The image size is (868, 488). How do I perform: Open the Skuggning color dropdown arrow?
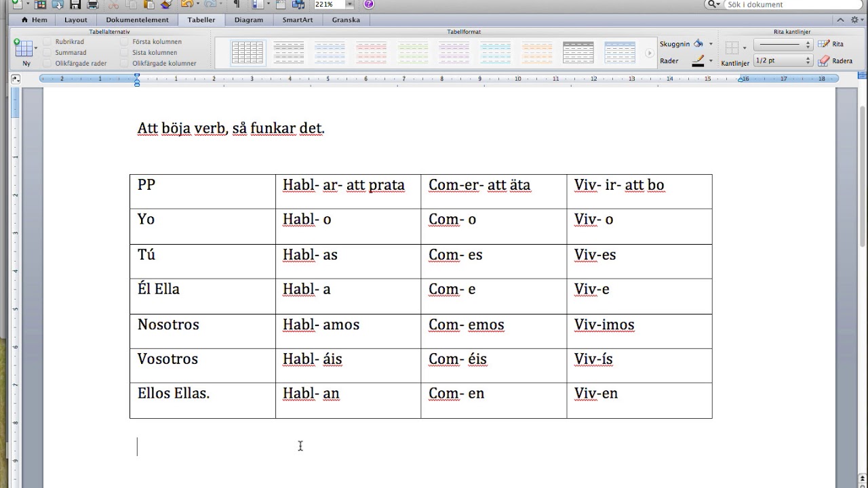click(711, 44)
